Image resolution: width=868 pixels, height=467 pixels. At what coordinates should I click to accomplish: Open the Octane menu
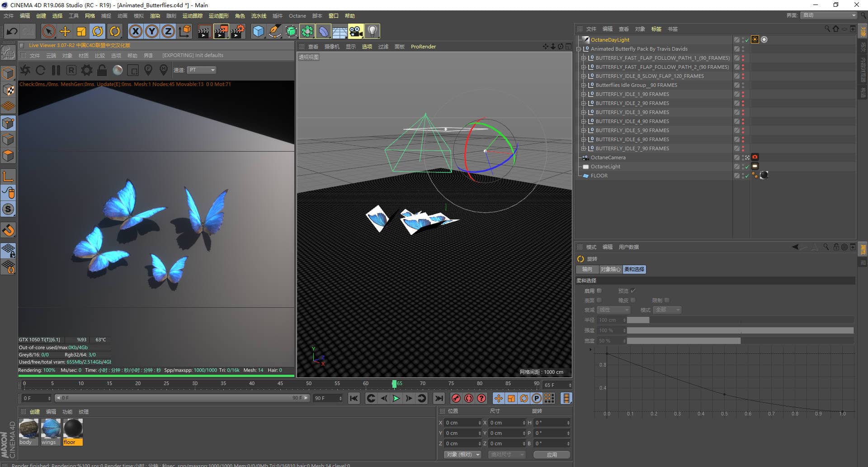[297, 16]
